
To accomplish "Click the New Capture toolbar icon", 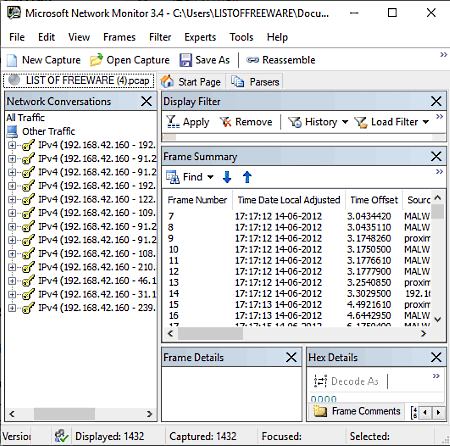I will point(12,60).
